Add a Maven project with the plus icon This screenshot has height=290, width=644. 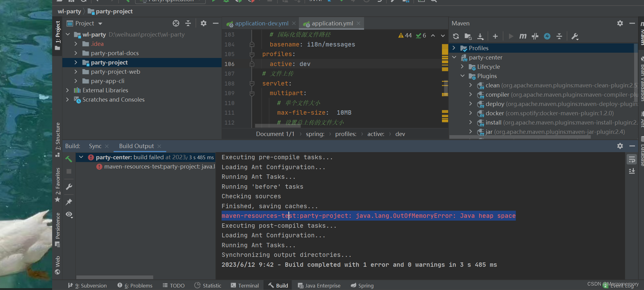(x=495, y=36)
